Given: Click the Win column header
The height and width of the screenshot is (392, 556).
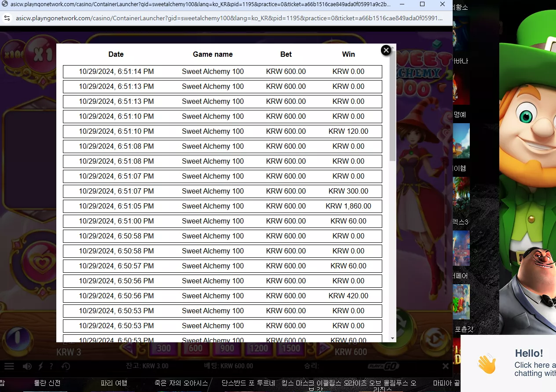Looking at the screenshot, I should (348, 54).
